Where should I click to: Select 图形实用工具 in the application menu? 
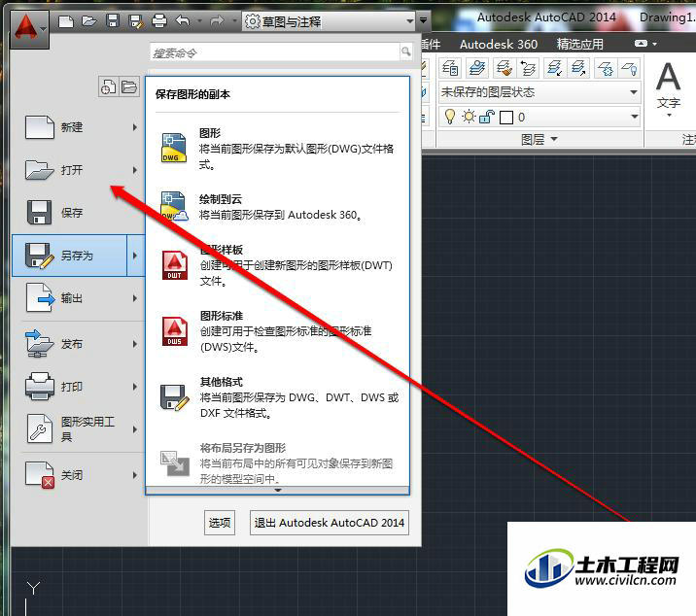78,429
